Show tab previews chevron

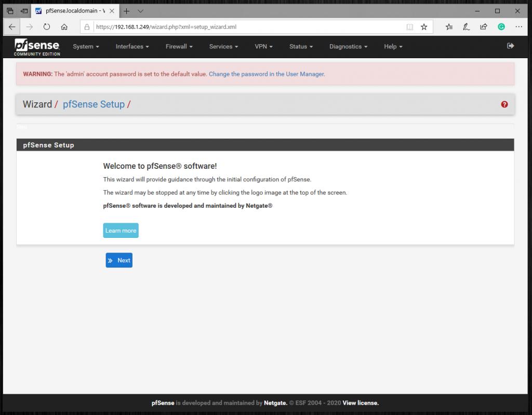[140, 11]
